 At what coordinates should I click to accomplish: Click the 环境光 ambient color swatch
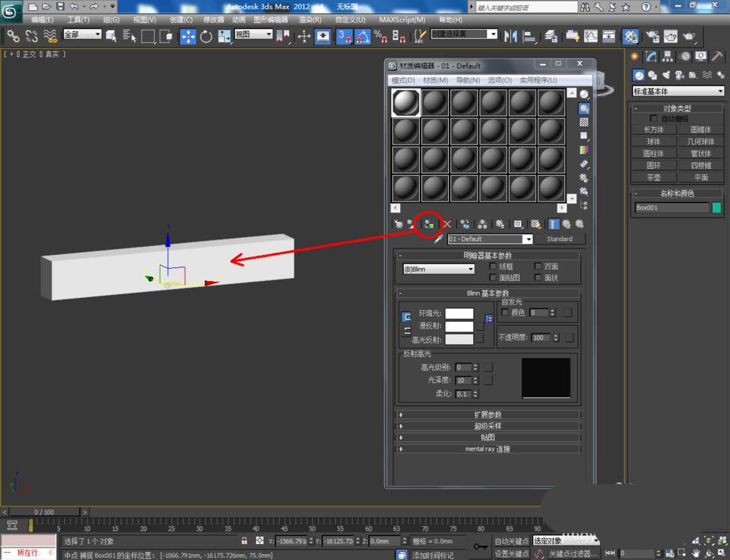pos(459,313)
